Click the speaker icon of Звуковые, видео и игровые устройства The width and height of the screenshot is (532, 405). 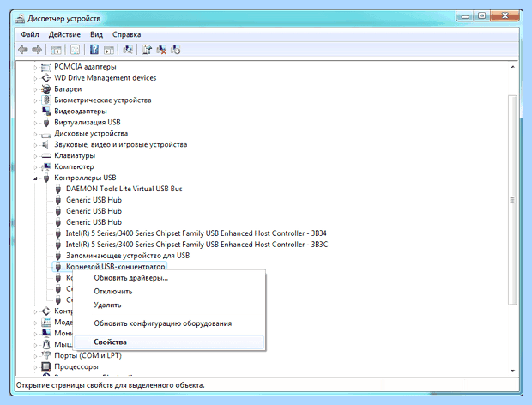(45, 145)
